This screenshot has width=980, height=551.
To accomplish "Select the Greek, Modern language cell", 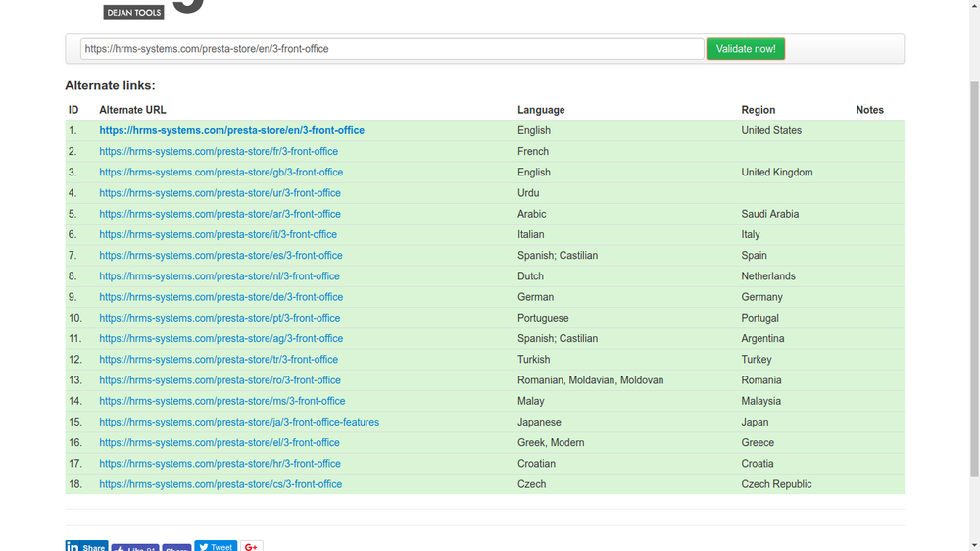I will (x=551, y=443).
